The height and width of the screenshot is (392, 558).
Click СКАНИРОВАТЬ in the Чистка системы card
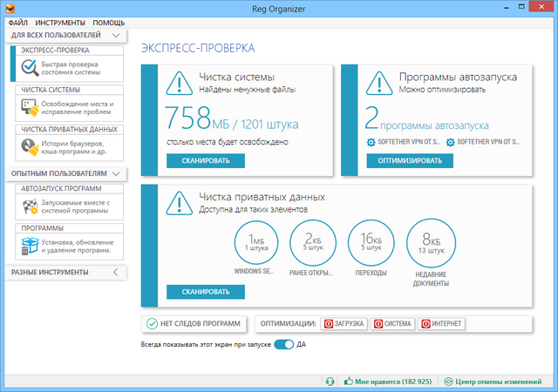[206, 161]
